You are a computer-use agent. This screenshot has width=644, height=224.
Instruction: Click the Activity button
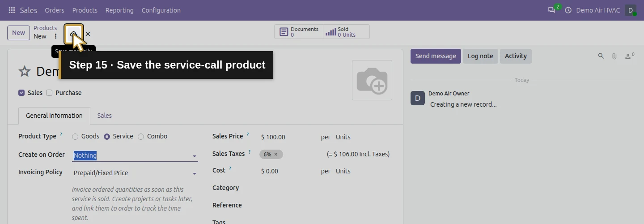click(x=516, y=56)
